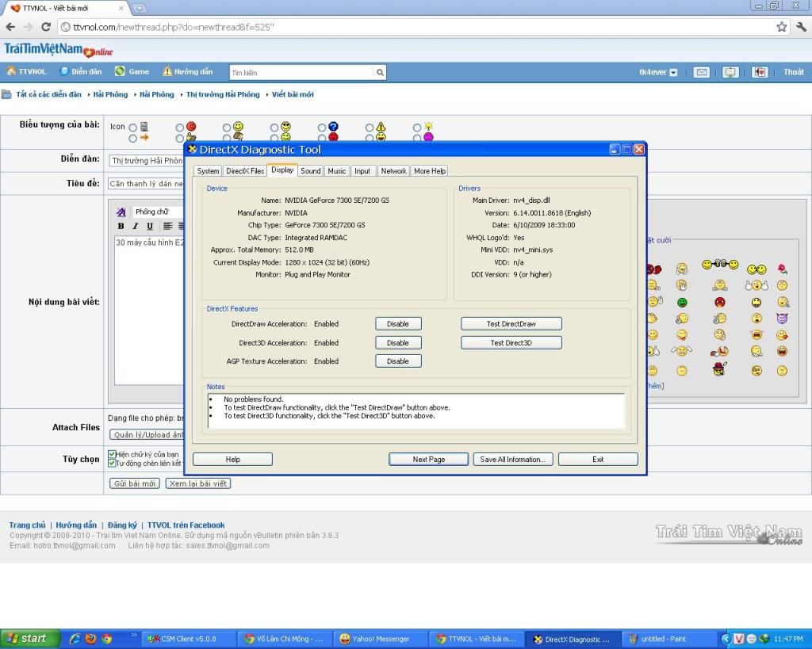Switch to the System tab in DirectX Diagnostic
This screenshot has width=812, height=649.
pyautogui.click(x=209, y=171)
